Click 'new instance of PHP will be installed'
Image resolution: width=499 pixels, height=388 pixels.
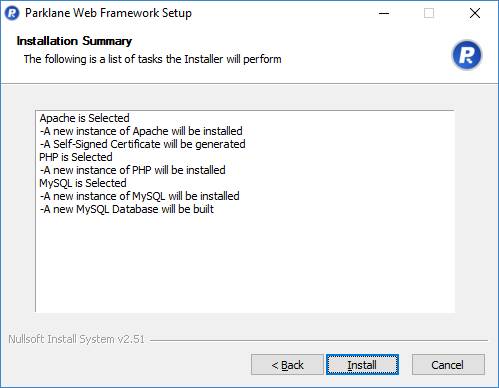click(133, 170)
